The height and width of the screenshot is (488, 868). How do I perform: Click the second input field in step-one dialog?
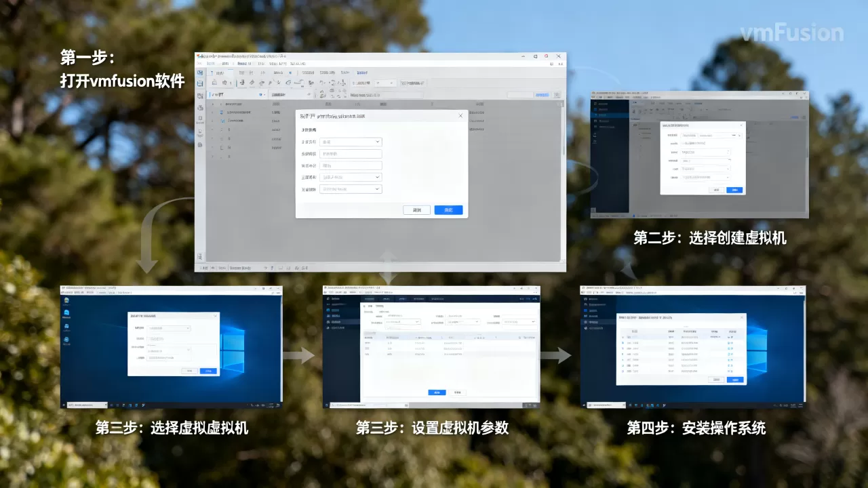click(351, 154)
